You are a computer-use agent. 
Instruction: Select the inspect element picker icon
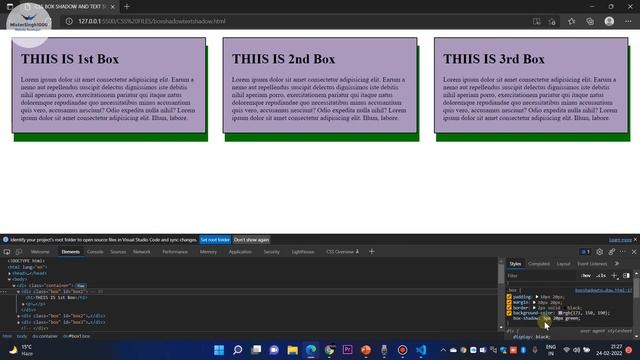pos(7,252)
